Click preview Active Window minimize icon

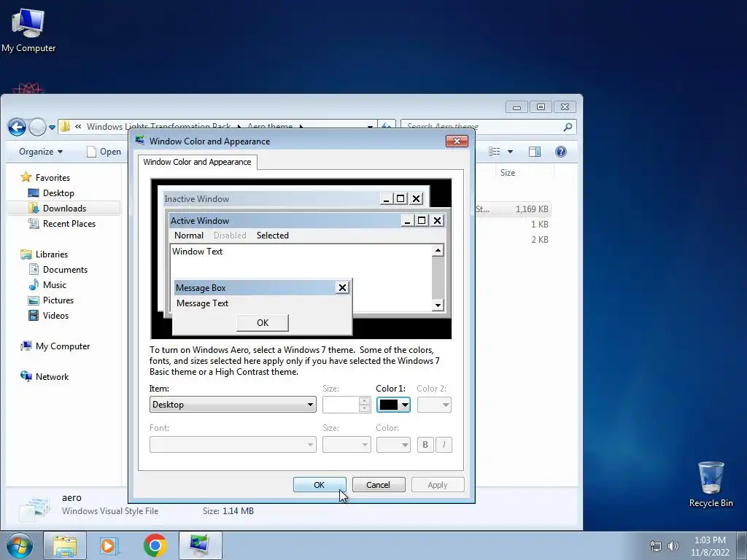[407, 220]
